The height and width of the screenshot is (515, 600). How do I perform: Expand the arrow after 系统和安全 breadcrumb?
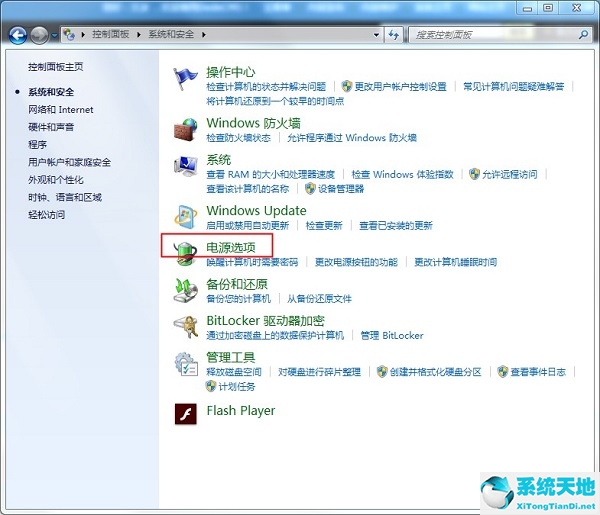[204, 35]
